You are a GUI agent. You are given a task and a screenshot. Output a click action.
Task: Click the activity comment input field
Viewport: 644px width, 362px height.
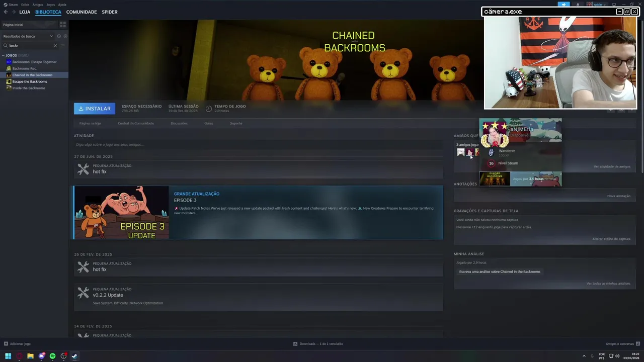point(258,145)
